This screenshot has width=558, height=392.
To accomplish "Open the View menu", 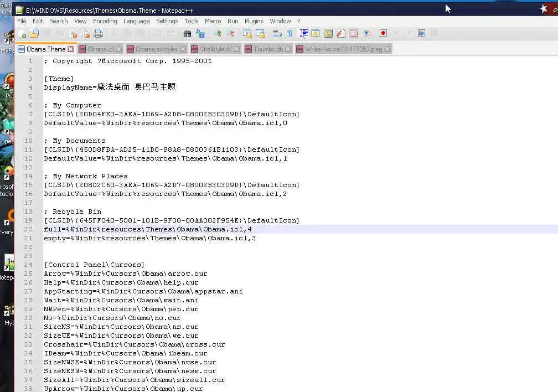I will (x=80, y=21).
